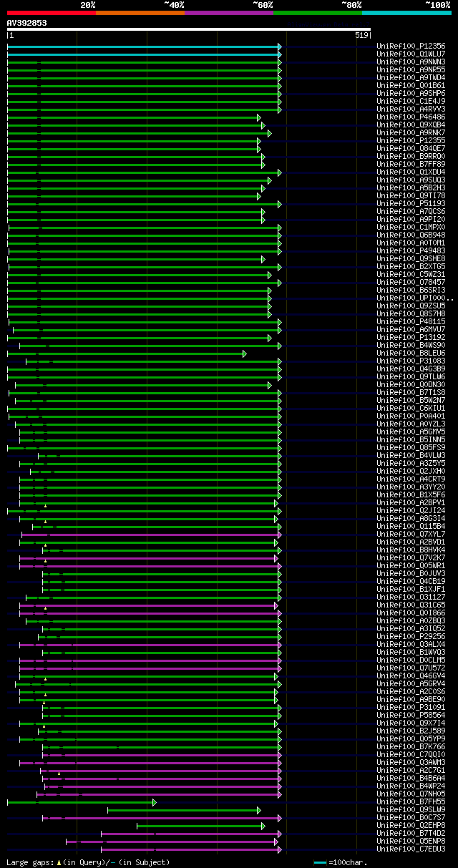
Task: Open hit UniRef100_P12356
Action: (411, 46)
